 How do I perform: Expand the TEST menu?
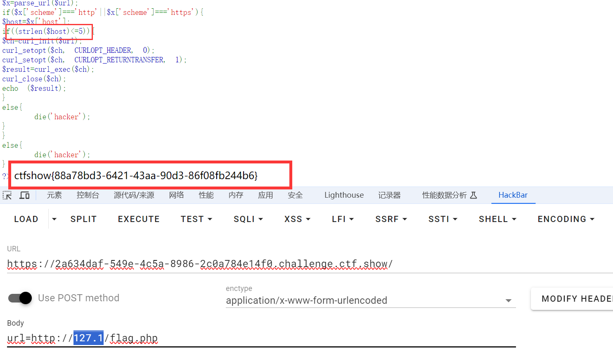point(196,219)
